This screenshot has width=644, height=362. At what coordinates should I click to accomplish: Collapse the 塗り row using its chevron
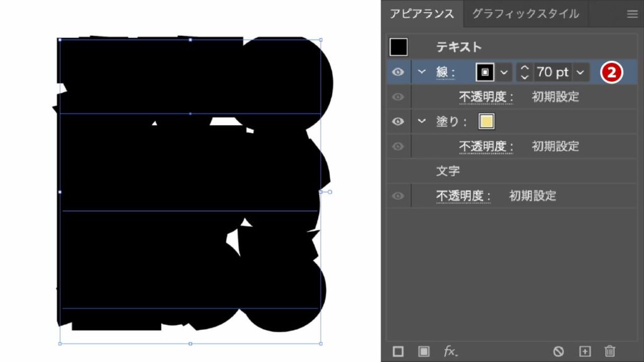point(422,121)
